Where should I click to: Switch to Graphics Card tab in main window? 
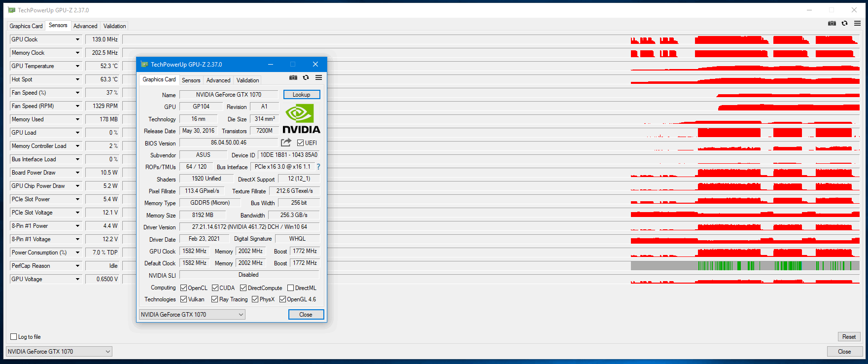click(x=26, y=26)
